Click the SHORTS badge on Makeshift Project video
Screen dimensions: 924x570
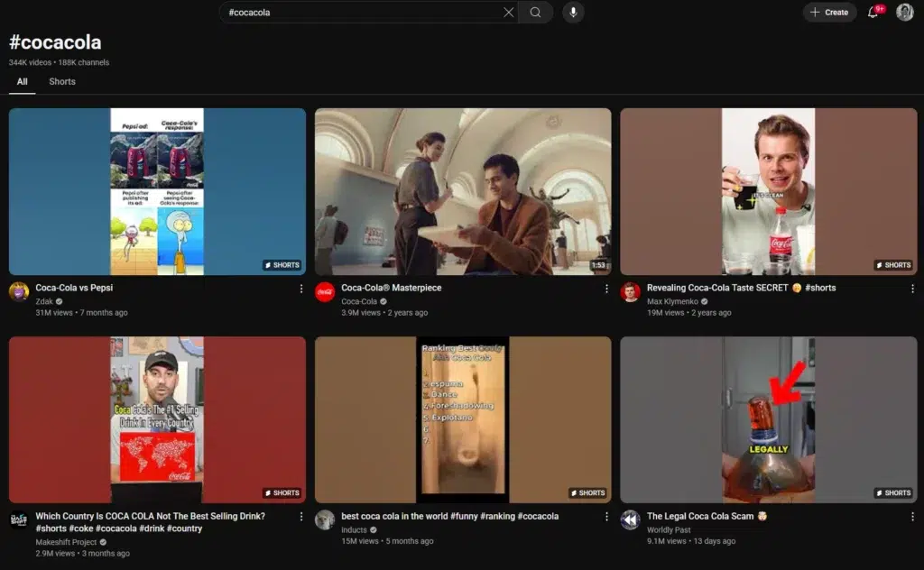click(282, 493)
